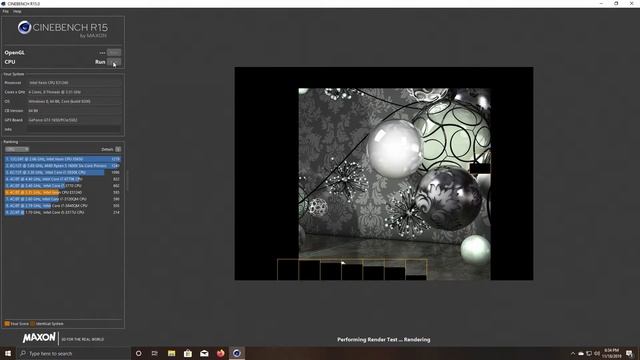Image resolution: width=640 pixels, height=360 pixels.
Task: Click the Info input field
Action: click(x=74, y=129)
